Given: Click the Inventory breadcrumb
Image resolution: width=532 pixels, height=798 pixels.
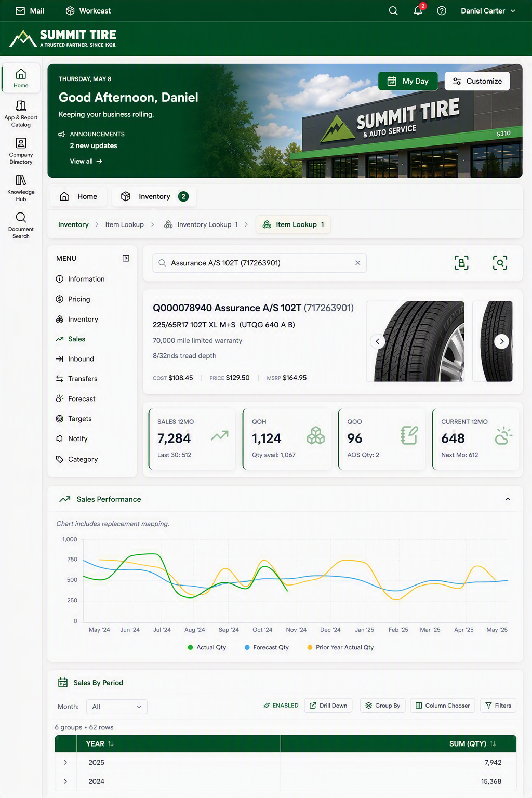Looking at the screenshot, I should [x=73, y=224].
